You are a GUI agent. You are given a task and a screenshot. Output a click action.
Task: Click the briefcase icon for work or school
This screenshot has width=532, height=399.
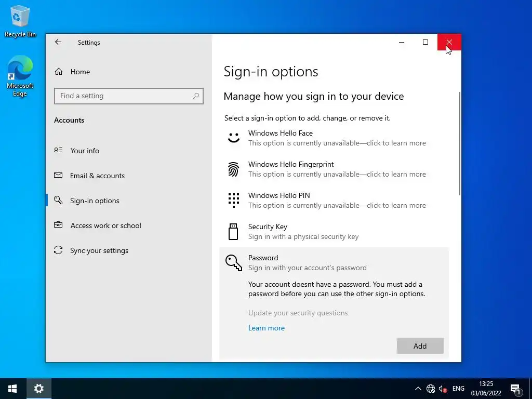click(x=58, y=224)
